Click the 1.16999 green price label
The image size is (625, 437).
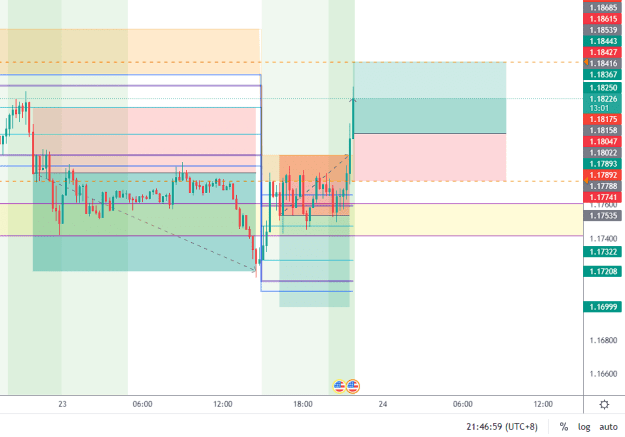point(603,307)
